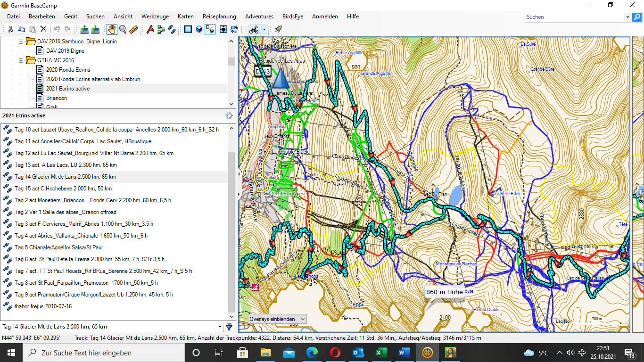644x362 pixels.
Task: Select track Tag 15 act C Hochebene
Action: coord(114,189)
